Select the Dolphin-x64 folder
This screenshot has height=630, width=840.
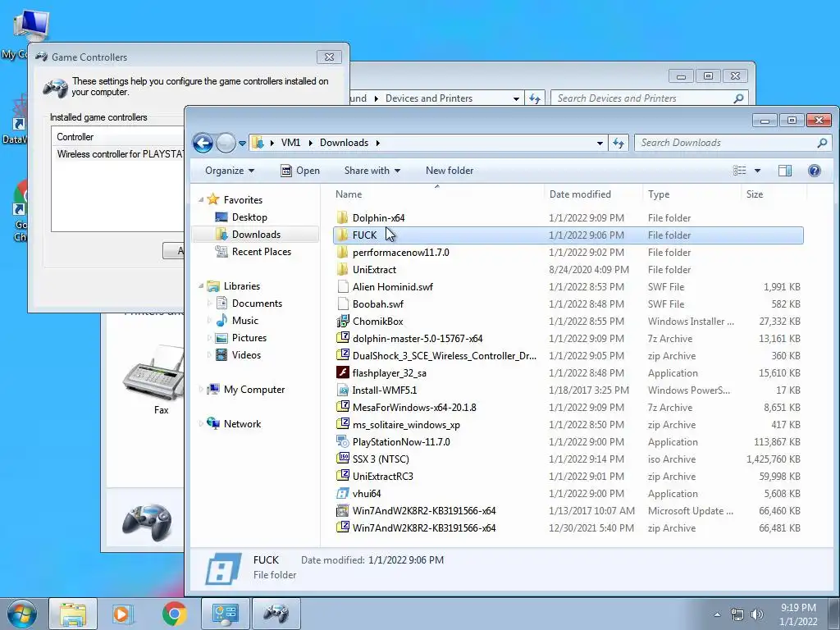point(568,218)
